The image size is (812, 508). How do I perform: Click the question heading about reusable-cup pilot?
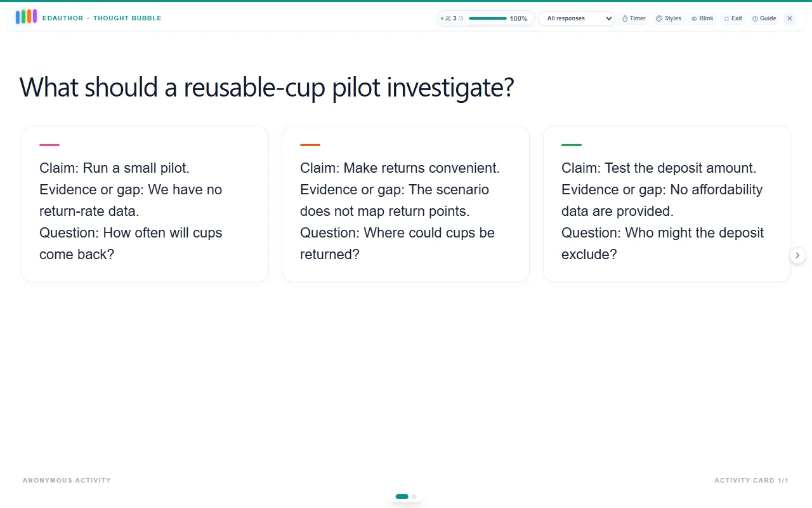(266, 87)
